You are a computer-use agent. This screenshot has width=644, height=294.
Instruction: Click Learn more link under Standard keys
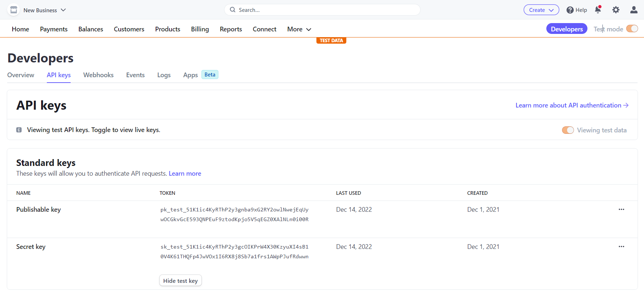pyautogui.click(x=185, y=174)
